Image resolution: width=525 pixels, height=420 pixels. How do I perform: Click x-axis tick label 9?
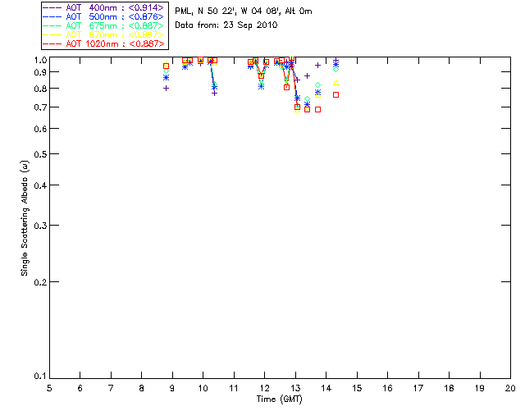172,388
